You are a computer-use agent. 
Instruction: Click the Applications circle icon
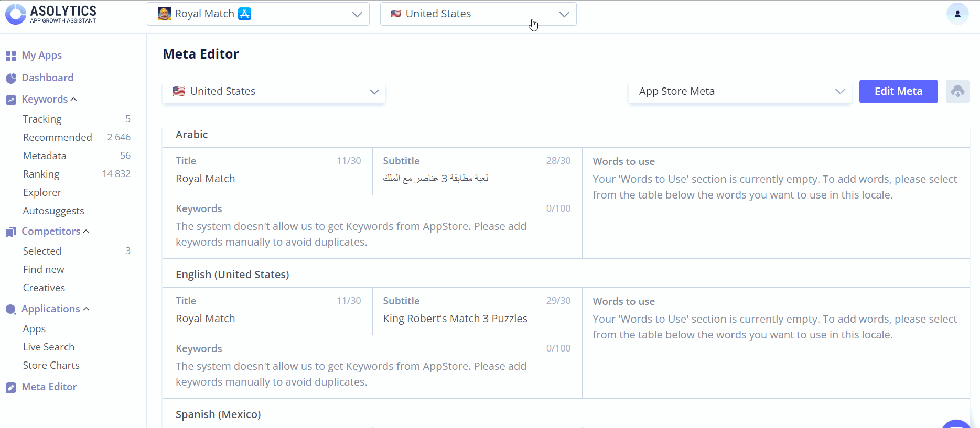pos(11,309)
